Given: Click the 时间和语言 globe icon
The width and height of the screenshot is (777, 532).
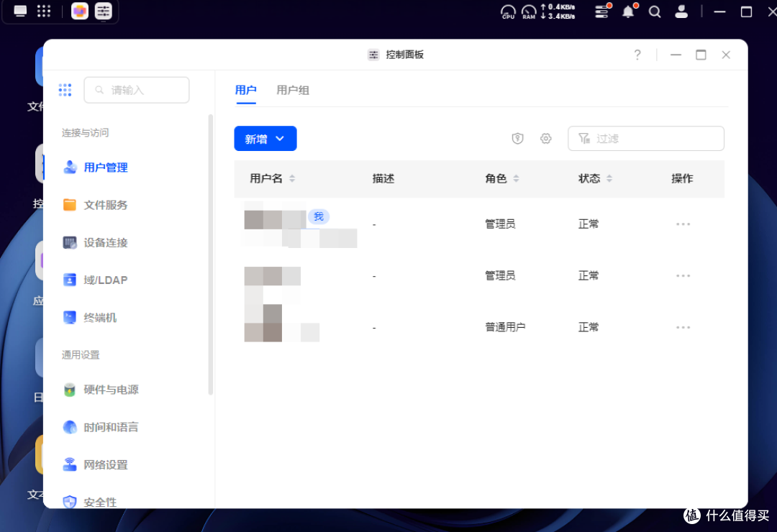Looking at the screenshot, I should (70, 427).
